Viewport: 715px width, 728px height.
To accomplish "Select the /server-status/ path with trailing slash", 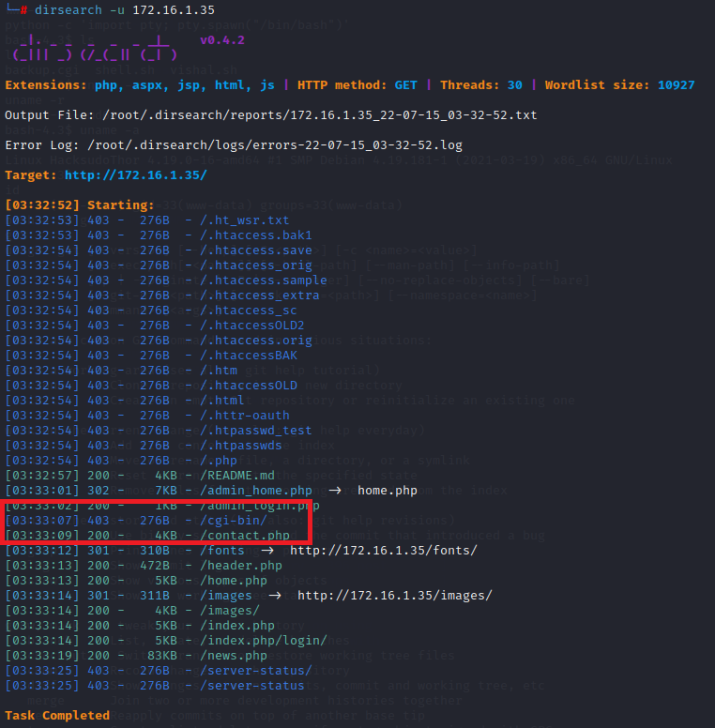I will 256,671.
